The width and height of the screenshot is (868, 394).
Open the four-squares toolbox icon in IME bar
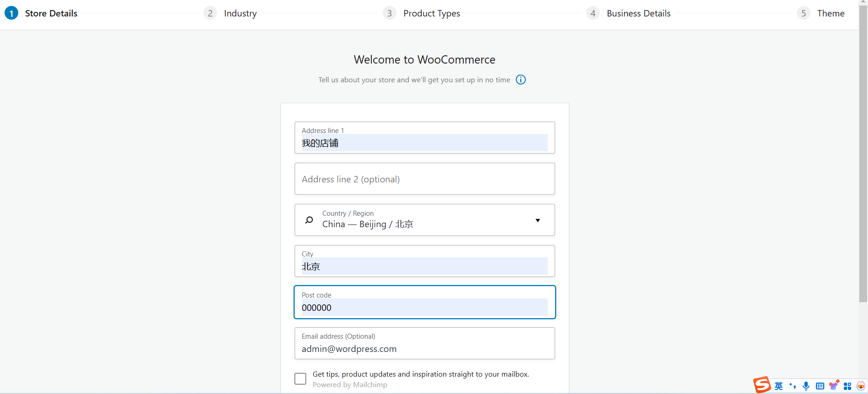coord(847,386)
